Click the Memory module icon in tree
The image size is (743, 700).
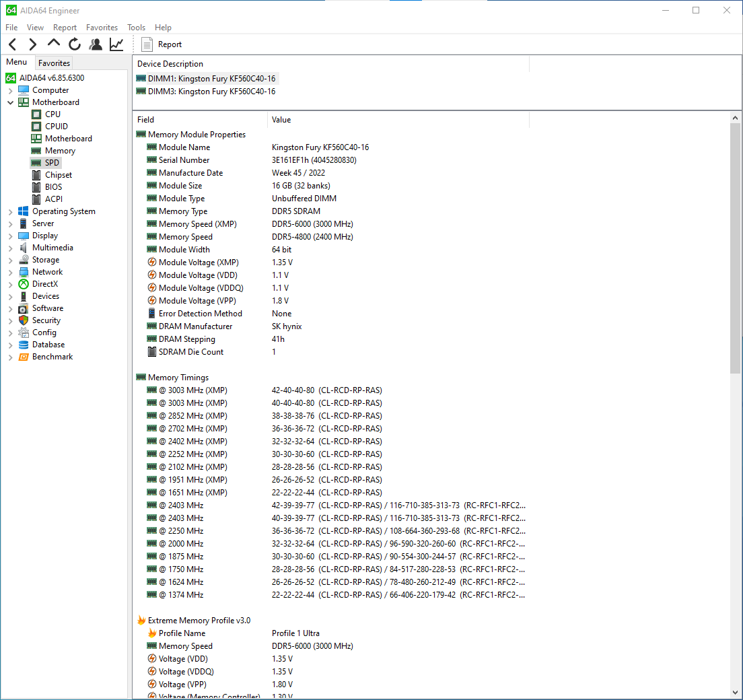(x=36, y=151)
